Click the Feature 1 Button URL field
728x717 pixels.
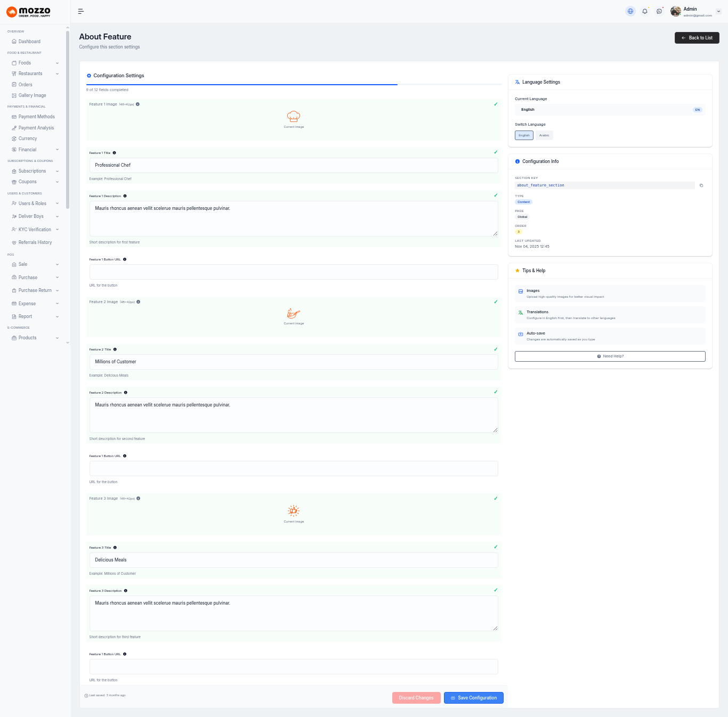point(294,272)
